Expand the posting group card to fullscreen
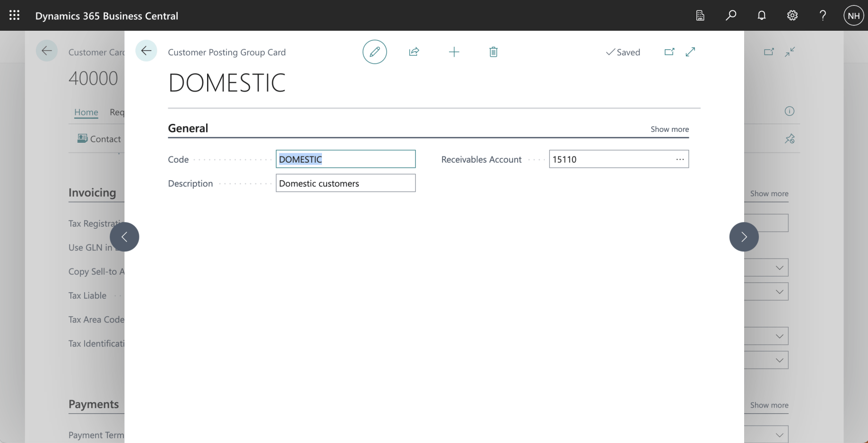Image resolution: width=868 pixels, height=443 pixels. [x=690, y=52]
